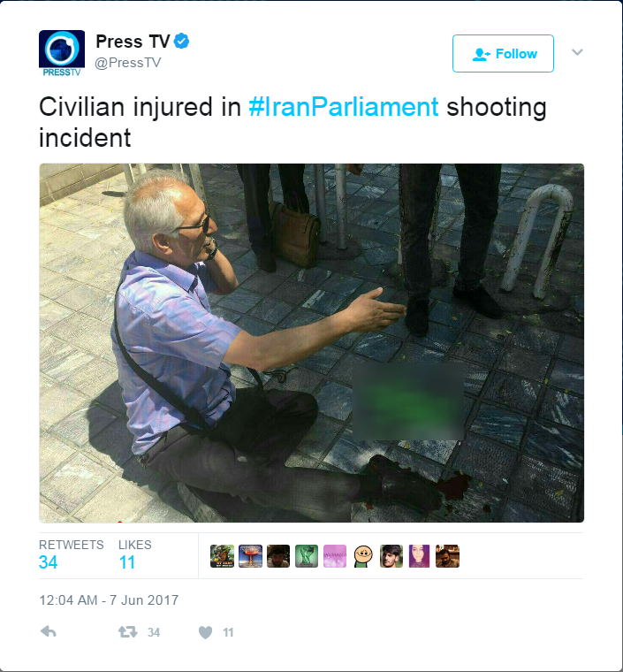The image size is (623, 672).
Task: Open the tweet photo
Action: (x=312, y=343)
